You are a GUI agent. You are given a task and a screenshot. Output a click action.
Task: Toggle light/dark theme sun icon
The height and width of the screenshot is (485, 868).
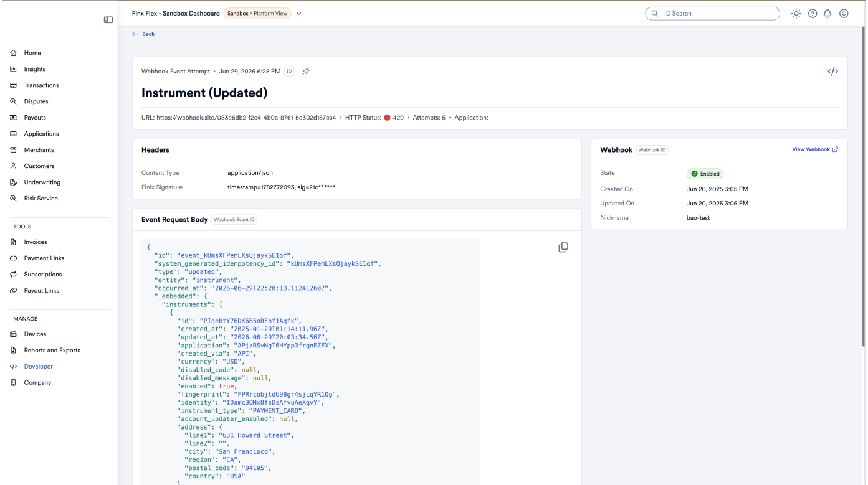[796, 13]
